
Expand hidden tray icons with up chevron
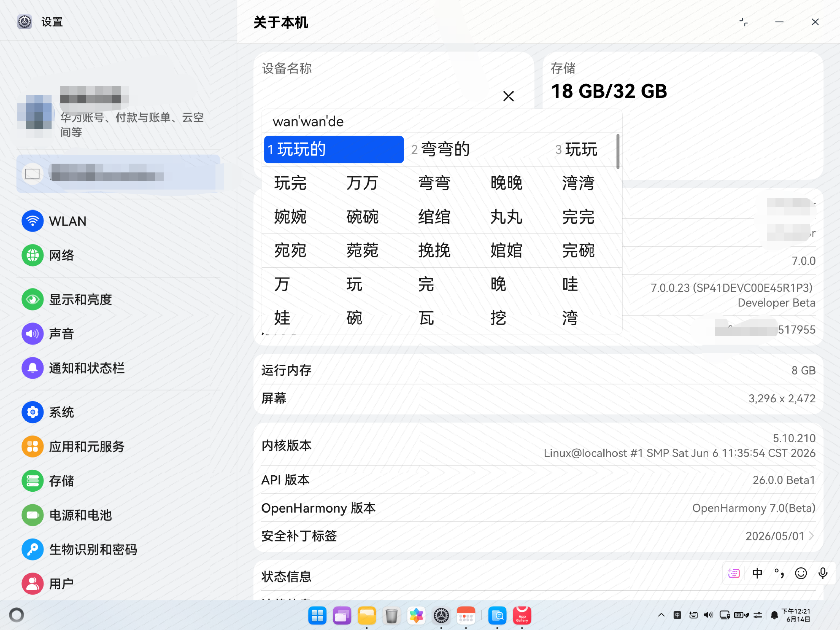[661, 615]
